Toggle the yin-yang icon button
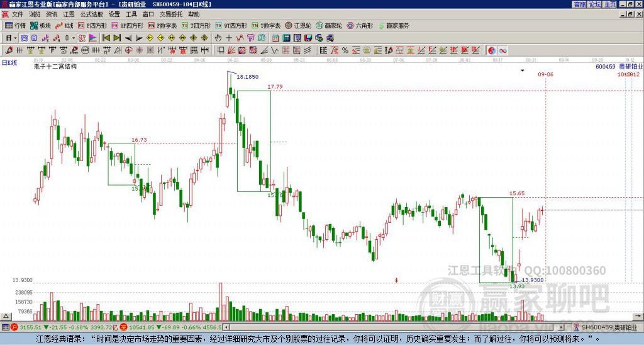Screen dimensions: 644x345 coord(492,50)
